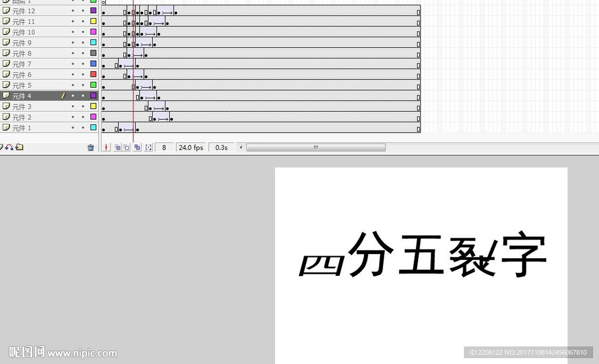Click the layer icon of 元件 10
Image resolution: width=599 pixels, height=364 pixels.
coord(6,32)
